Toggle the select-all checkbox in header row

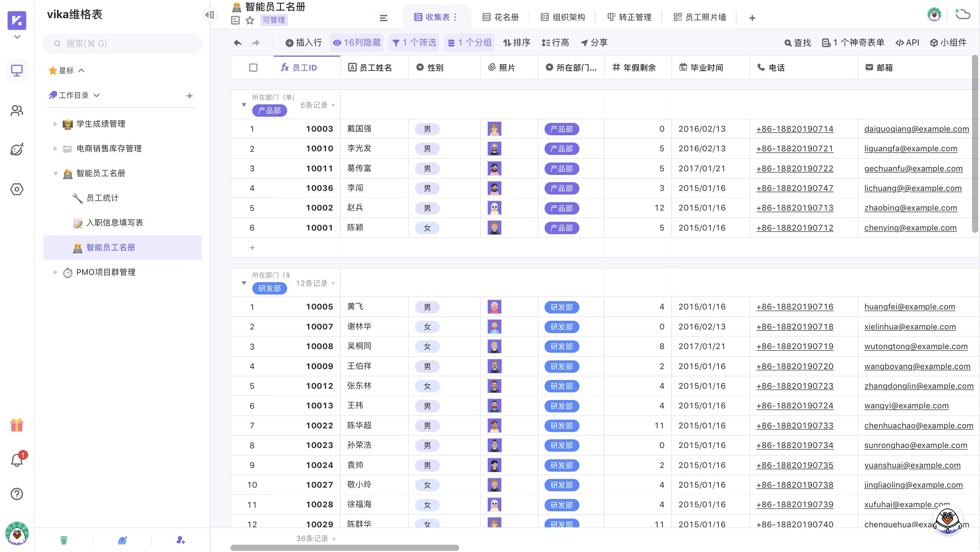click(x=253, y=67)
